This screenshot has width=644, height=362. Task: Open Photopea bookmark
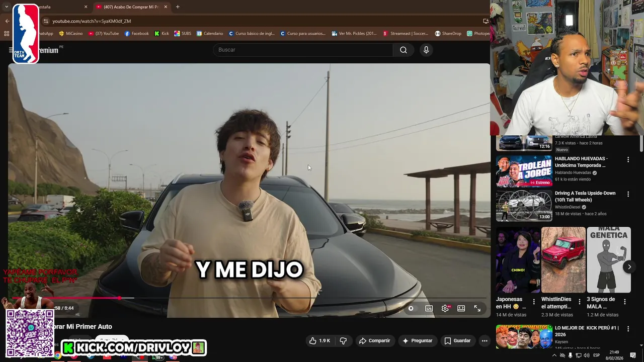click(x=478, y=34)
